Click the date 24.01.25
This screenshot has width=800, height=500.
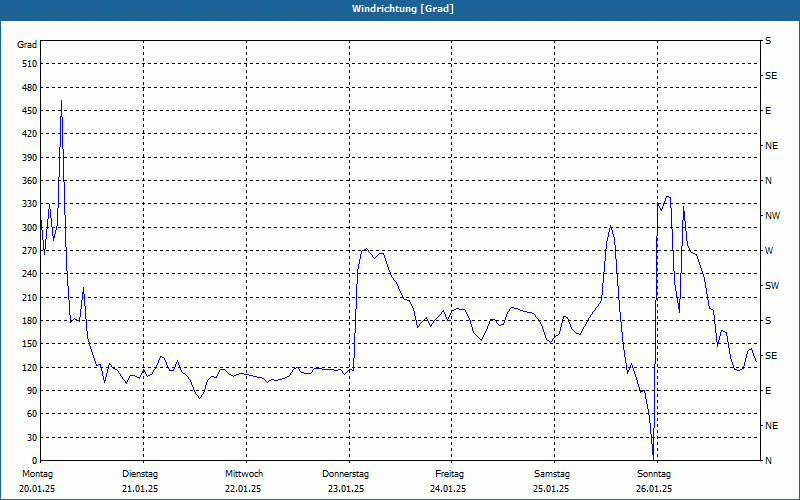click(448, 489)
